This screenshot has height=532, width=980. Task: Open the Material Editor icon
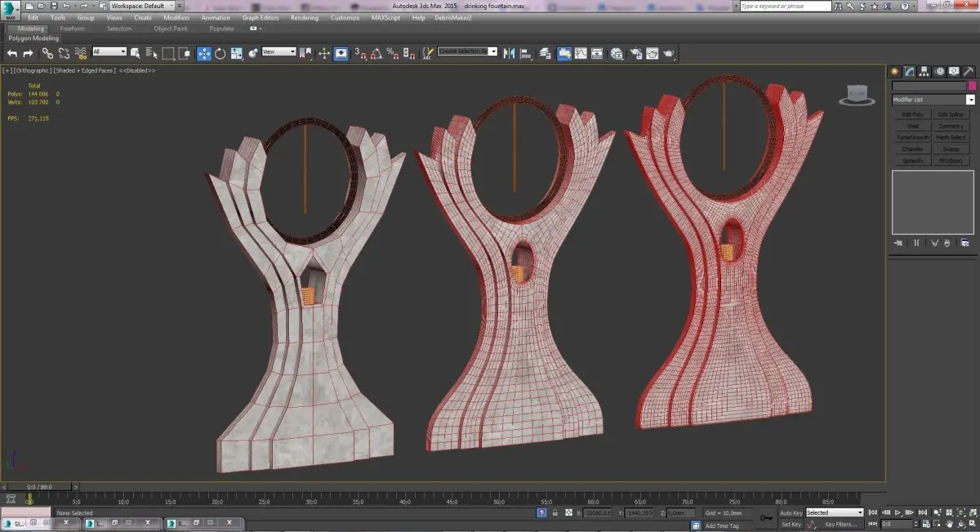pyautogui.click(x=617, y=53)
